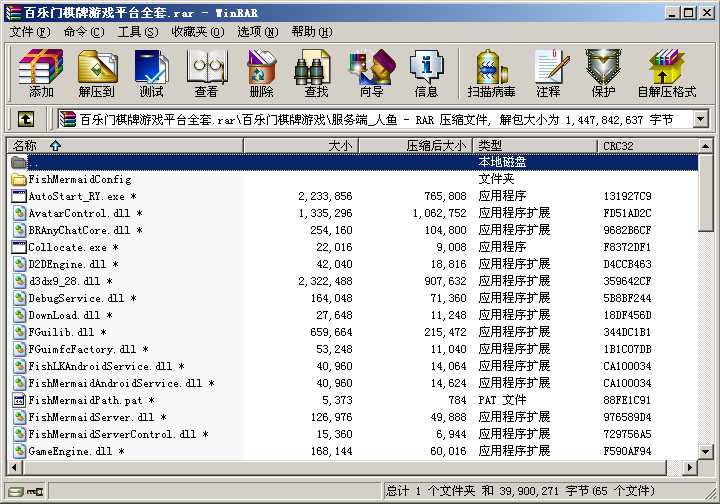This screenshot has height=504, width=720.
Task: Click the 保护 (Protect) shield icon
Action: pyautogui.click(x=603, y=73)
